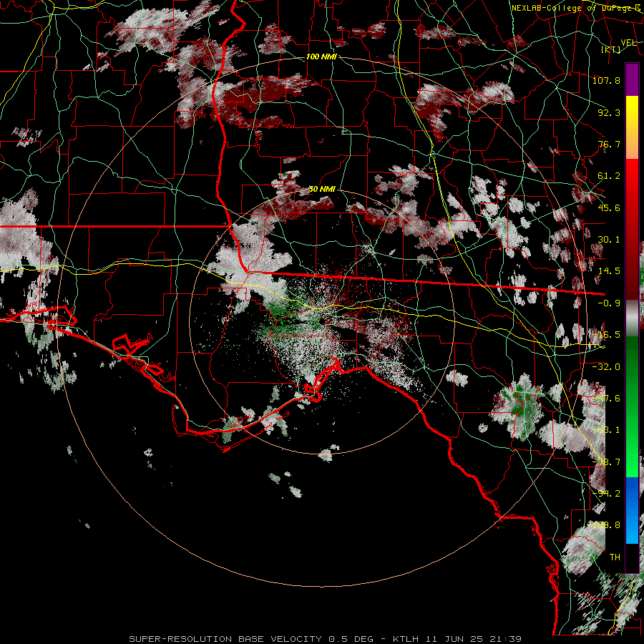Click the -32.0 velocity scale value

coord(607,367)
